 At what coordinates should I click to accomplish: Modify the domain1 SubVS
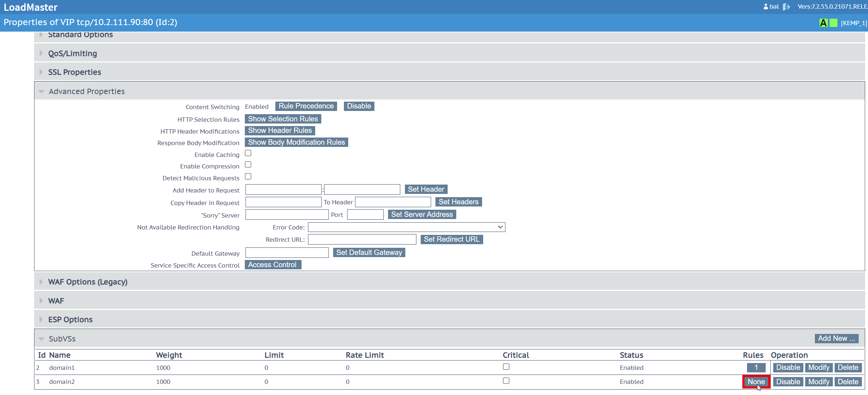[819, 367]
